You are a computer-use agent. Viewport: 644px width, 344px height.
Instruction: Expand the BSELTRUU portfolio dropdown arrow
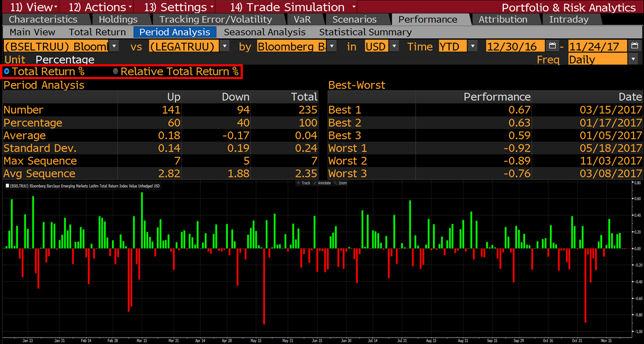115,46
